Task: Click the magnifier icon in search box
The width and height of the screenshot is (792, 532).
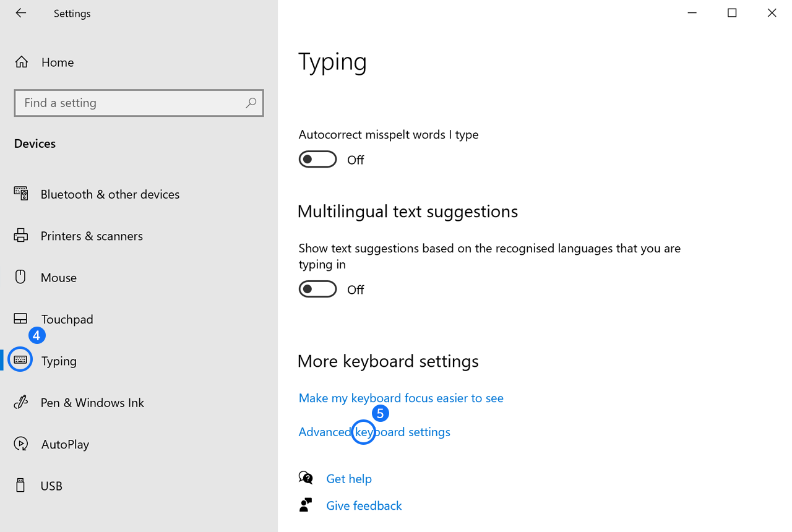Action: [x=251, y=103]
